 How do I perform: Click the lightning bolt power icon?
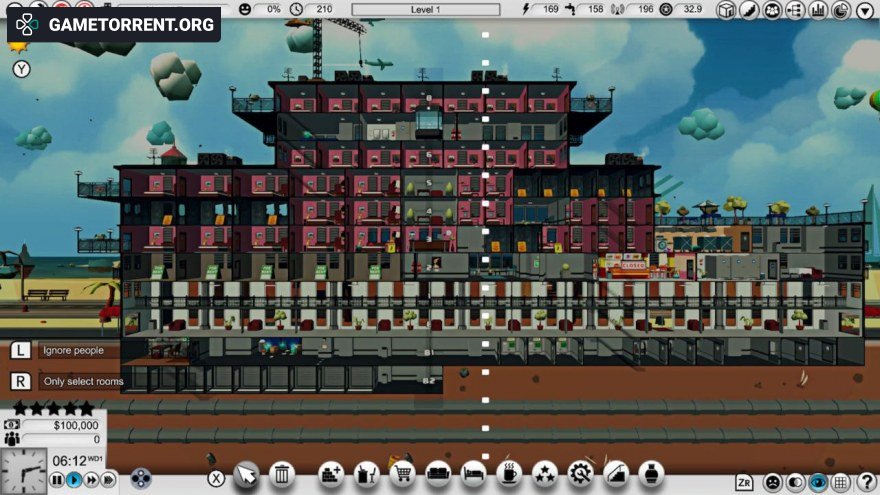pyautogui.click(x=526, y=9)
